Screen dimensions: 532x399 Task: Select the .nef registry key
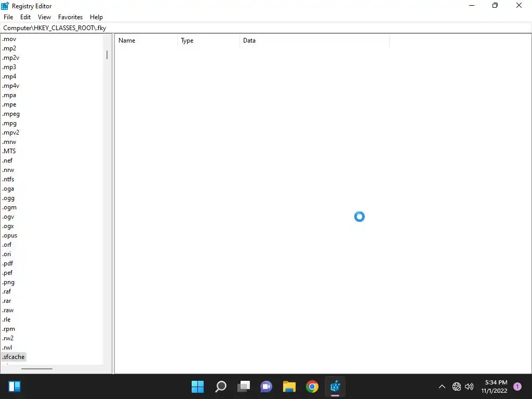(x=7, y=161)
